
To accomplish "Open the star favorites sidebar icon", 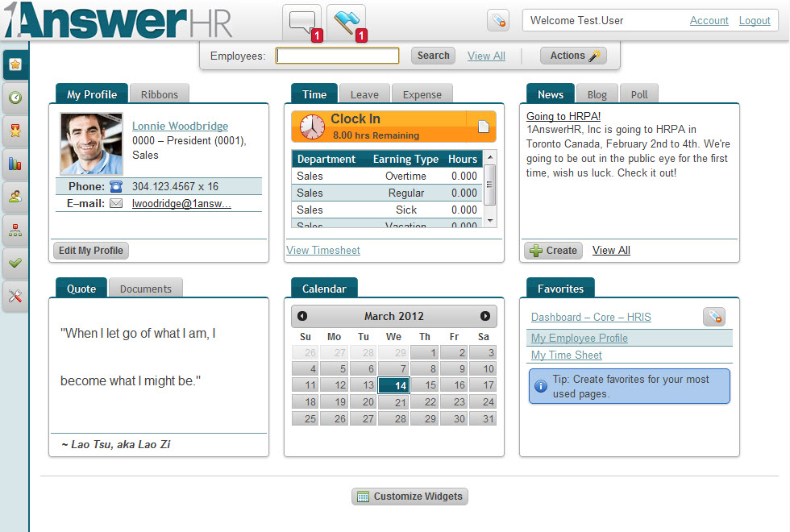I will (15, 64).
